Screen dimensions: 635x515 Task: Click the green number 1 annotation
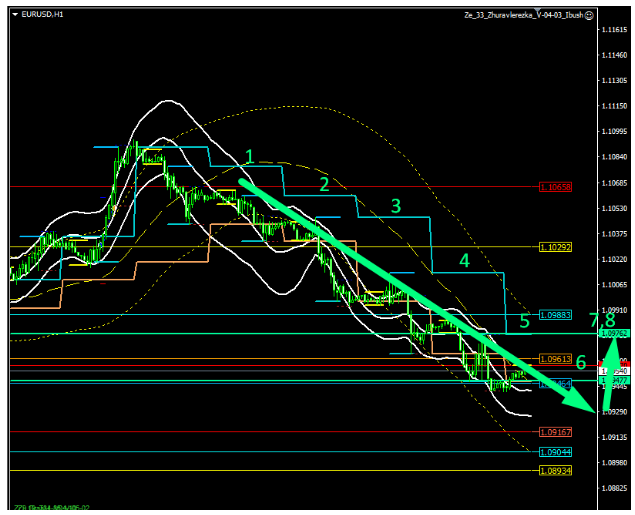coord(250,157)
